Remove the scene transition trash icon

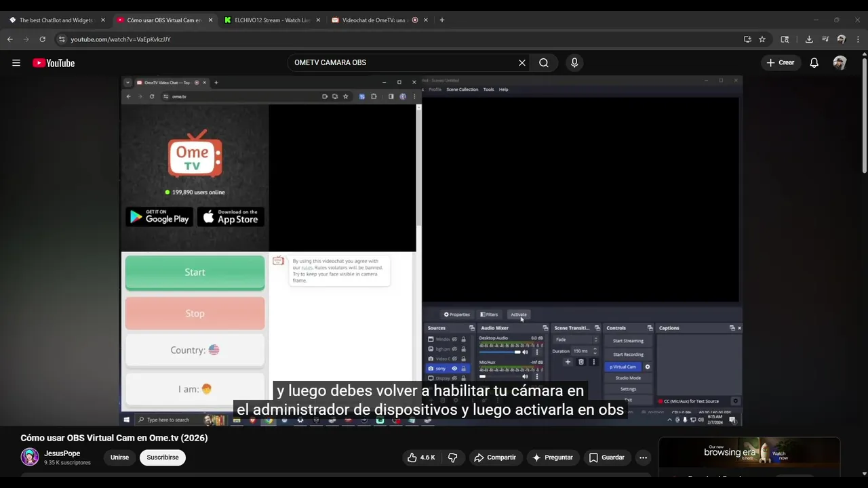click(x=580, y=362)
